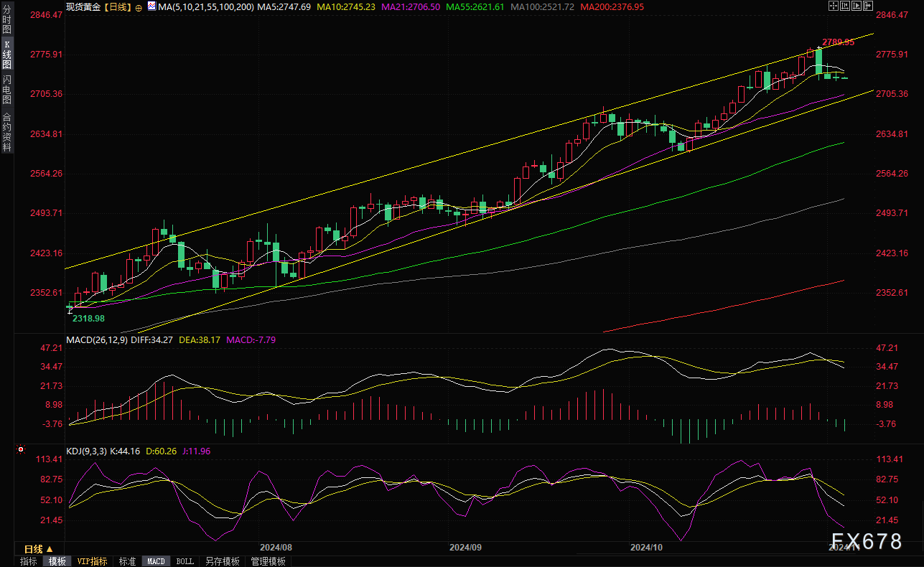The height and width of the screenshot is (567, 924).
Task: Click the round icon after 【日线】 title
Action: 139,6
